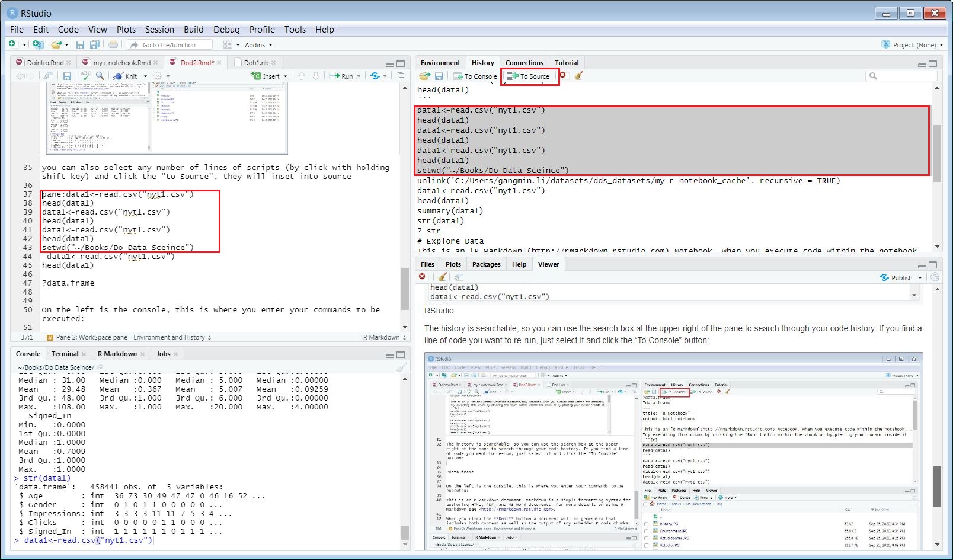Click the source editor vertical scrollbar
Image resolution: width=953 pixels, height=560 pixels.
[x=405, y=206]
